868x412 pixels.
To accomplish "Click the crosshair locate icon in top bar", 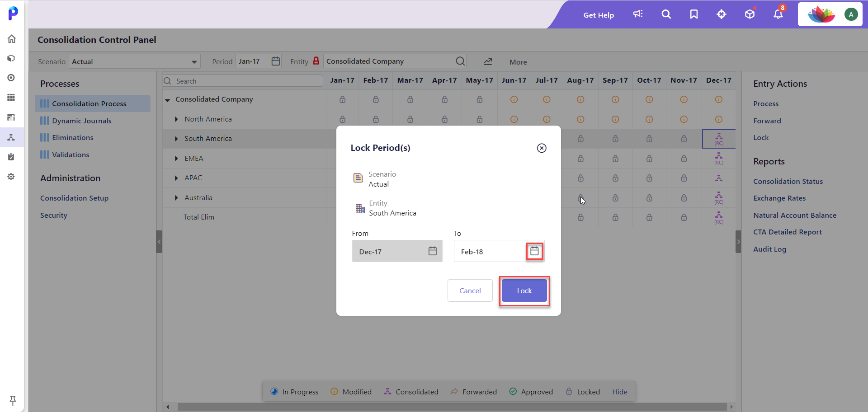I will 722,14.
